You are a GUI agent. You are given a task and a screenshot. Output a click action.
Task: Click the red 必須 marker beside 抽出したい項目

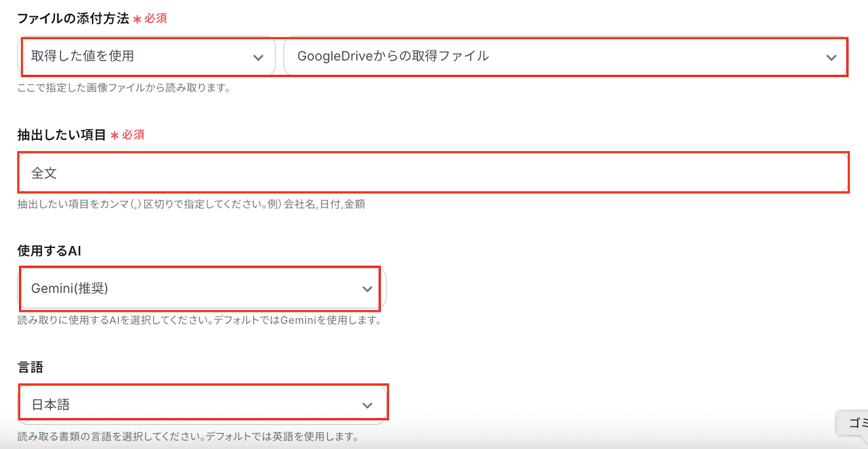[x=132, y=135]
